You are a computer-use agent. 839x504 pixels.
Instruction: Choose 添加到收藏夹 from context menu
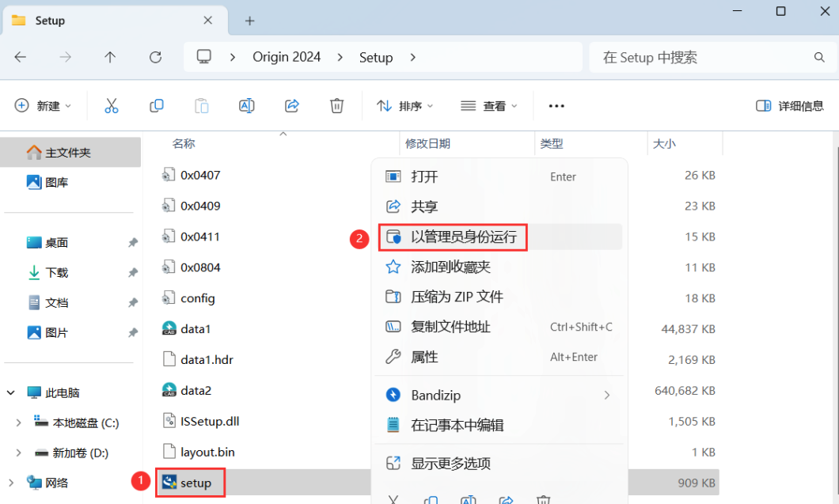(x=499, y=267)
